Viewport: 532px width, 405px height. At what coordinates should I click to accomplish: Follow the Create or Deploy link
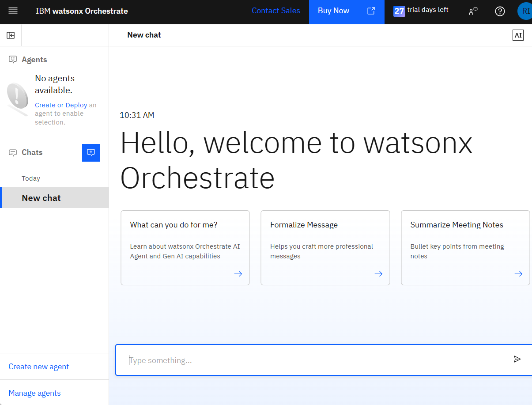tap(61, 105)
